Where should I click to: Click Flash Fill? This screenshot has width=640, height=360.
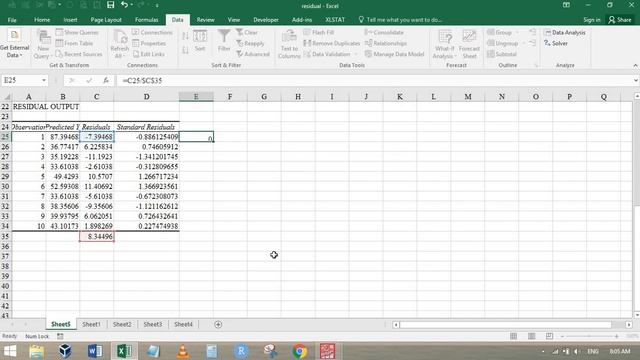(x=319, y=32)
